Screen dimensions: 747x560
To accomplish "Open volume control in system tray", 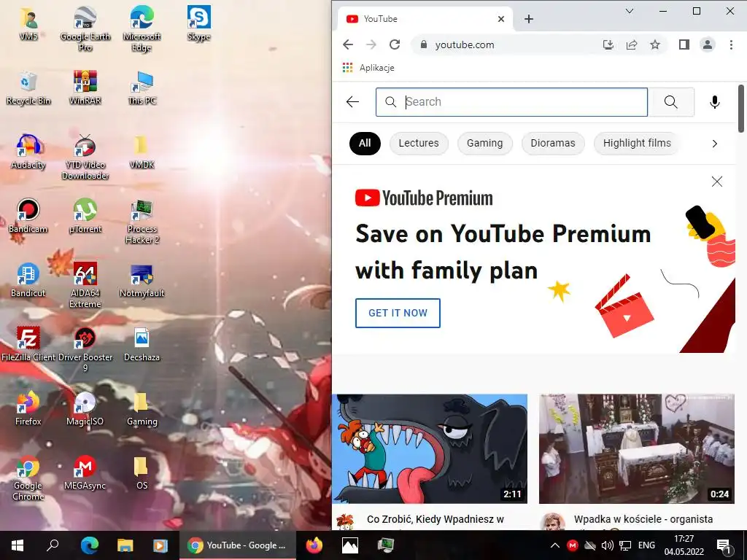I will click(x=608, y=545).
